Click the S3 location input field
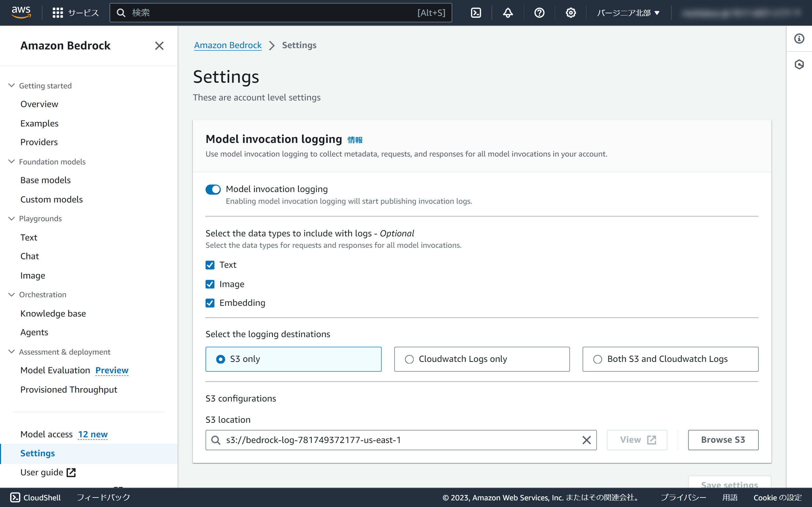The width and height of the screenshot is (812, 507). 399,440
